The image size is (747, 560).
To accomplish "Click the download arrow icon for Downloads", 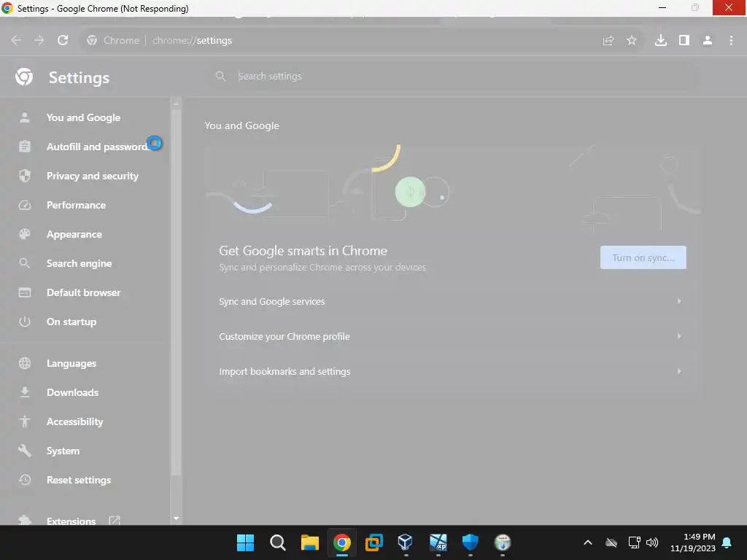I will 25,392.
